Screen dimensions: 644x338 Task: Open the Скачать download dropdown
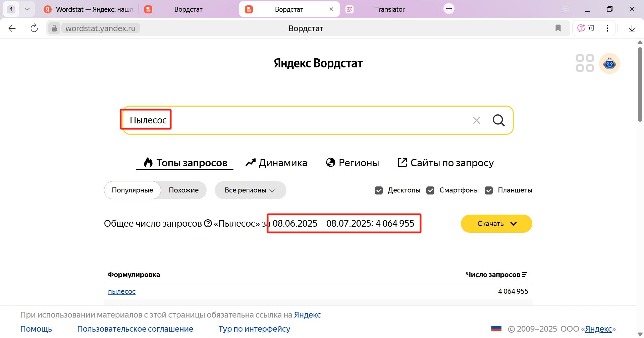(x=496, y=224)
